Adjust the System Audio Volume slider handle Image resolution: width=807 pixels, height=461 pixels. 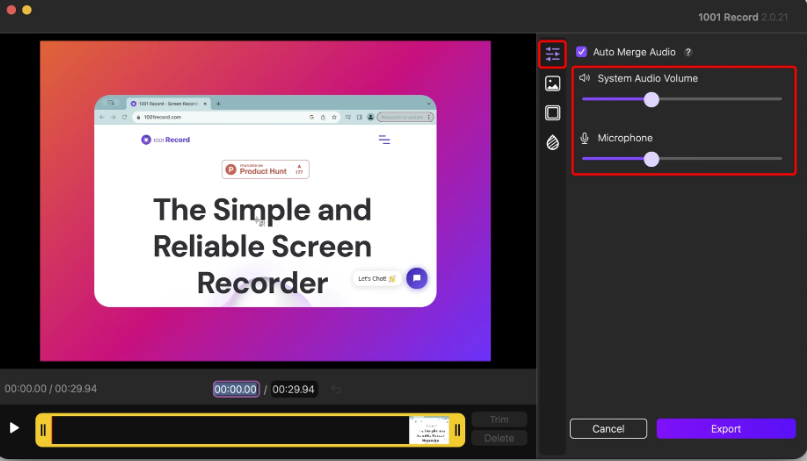tap(651, 99)
